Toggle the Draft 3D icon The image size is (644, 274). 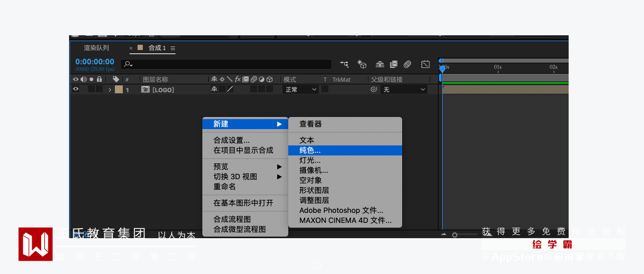[362, 64]
